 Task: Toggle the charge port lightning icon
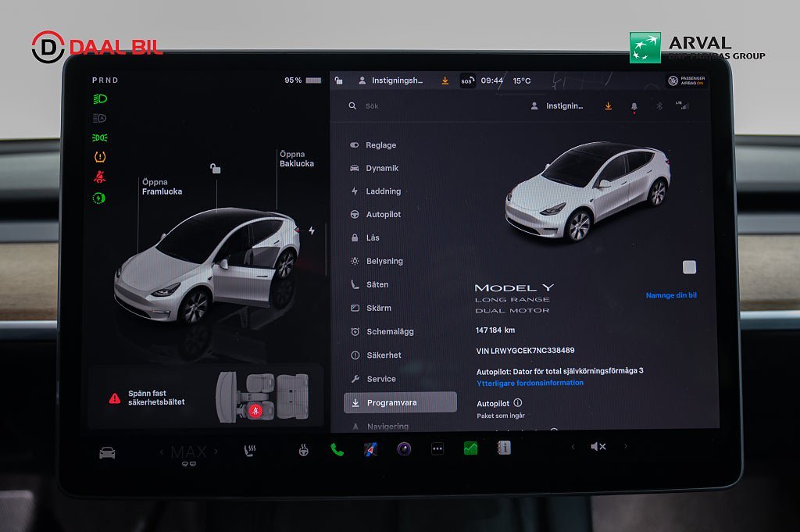click(312, 230)
